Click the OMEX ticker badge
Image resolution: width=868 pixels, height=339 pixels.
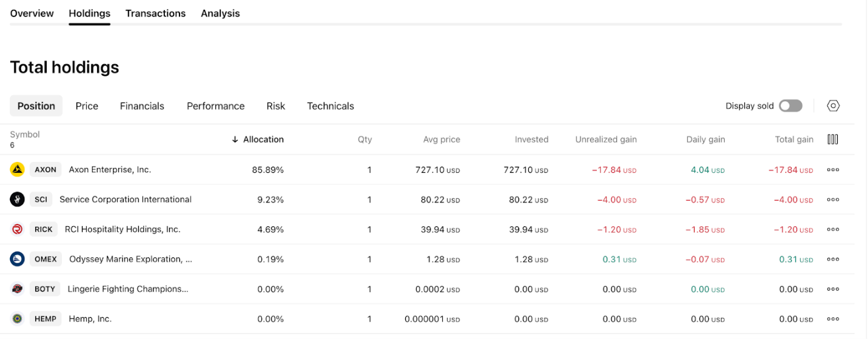(45, 259)
